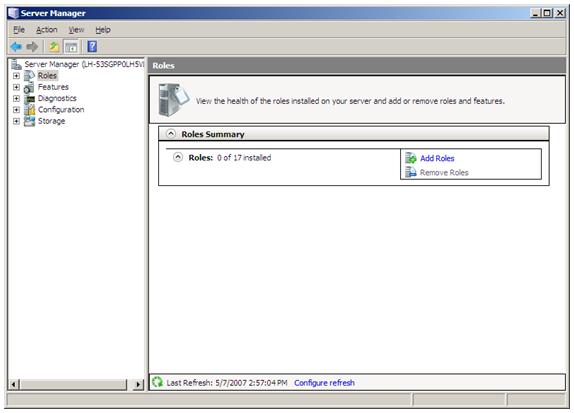The image size is (574, 413).
Task: Expand the Storage tree node
Action: coord(16,121)
